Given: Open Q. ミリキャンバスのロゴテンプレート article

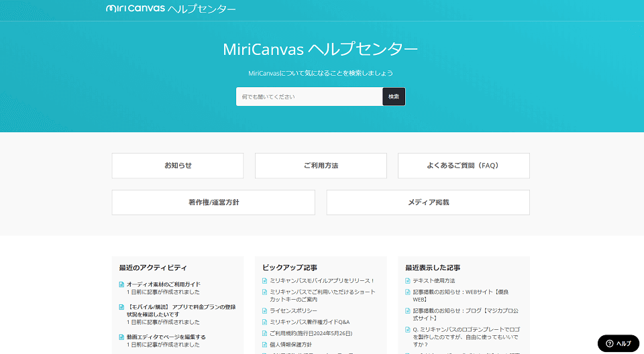Looking at the screenshot, I should 466,337.
